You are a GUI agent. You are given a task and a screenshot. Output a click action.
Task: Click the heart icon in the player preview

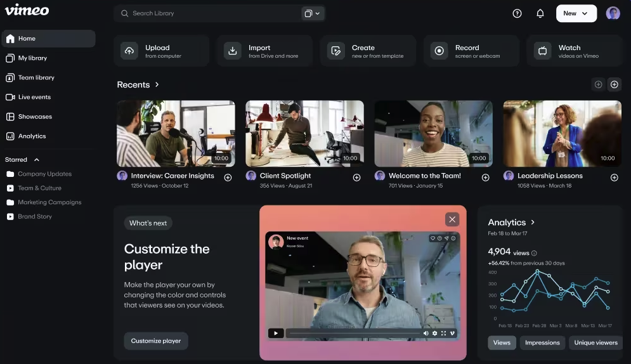(x=433, y=238)
